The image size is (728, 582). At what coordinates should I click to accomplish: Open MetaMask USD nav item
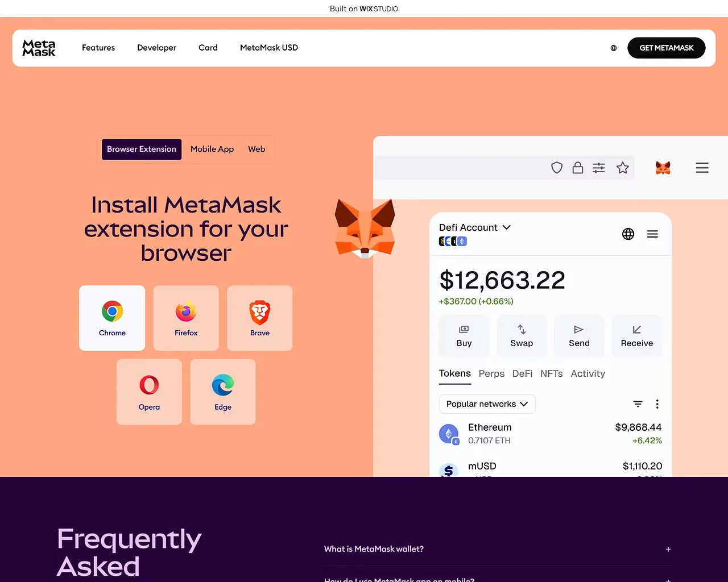(269, 48)
